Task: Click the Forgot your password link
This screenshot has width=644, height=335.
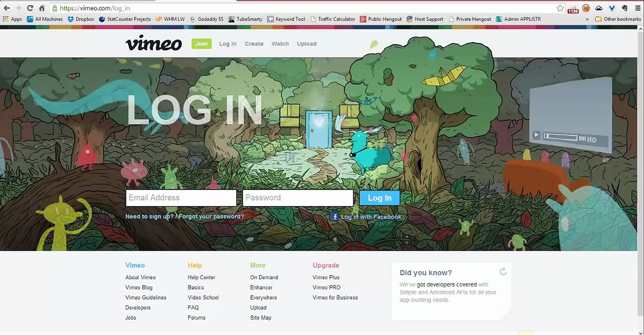Action: pos(211,216)
